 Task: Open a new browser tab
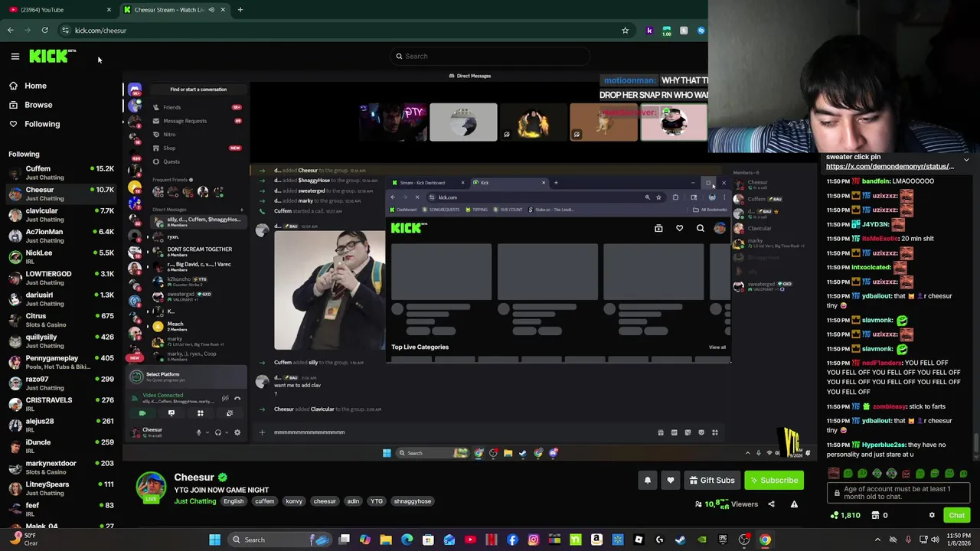240,10
